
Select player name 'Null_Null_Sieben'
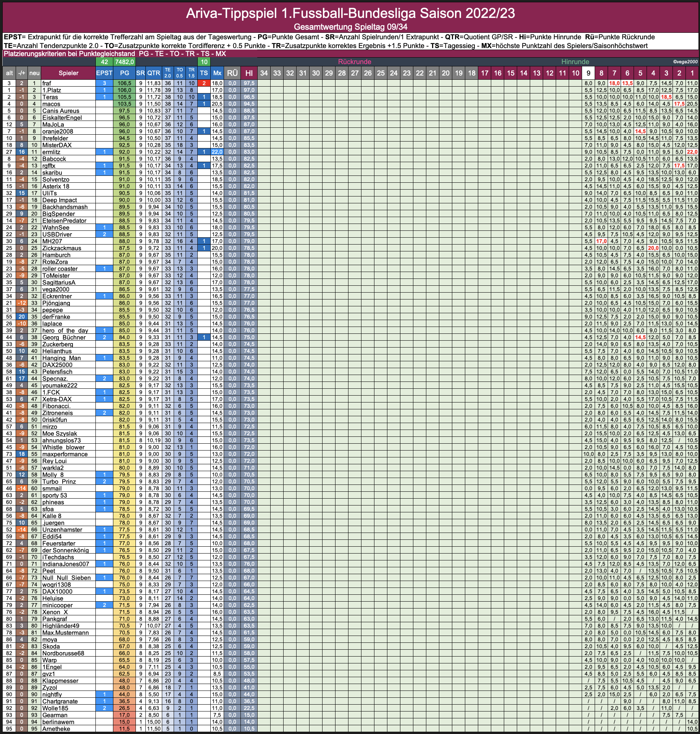coord(66,578)
